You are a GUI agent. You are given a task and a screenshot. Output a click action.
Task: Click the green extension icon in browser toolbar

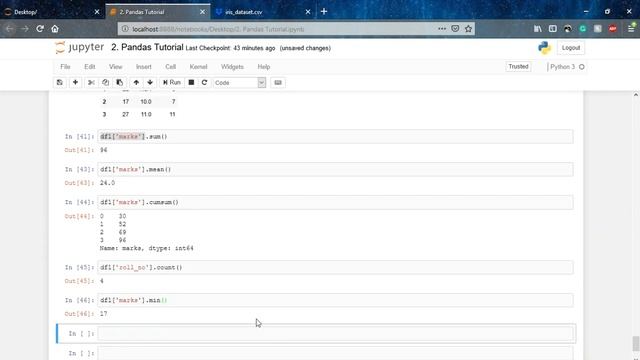click(x=583, y=29)
